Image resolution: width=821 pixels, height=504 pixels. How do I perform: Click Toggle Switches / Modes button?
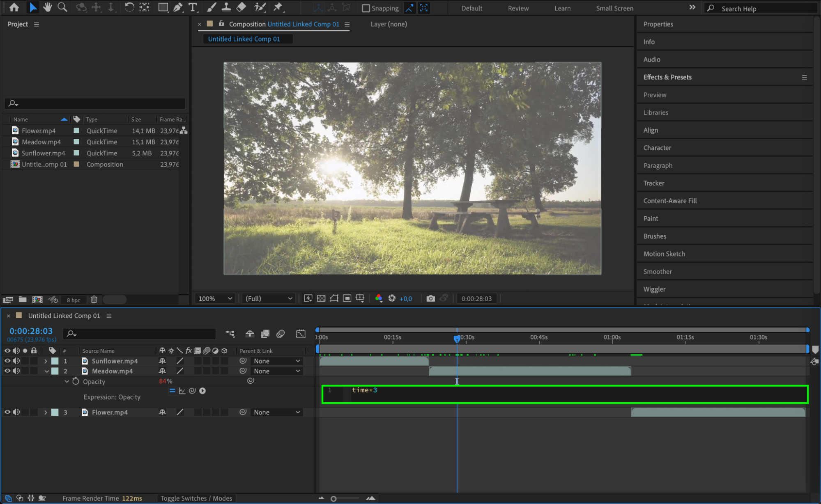[x=196, y=498]
